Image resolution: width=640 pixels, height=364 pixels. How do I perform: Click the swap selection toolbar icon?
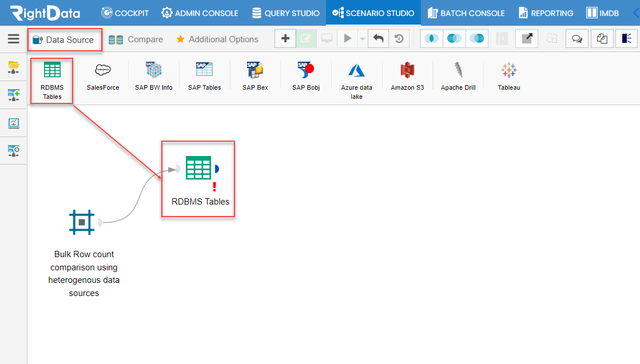[552, 39]
